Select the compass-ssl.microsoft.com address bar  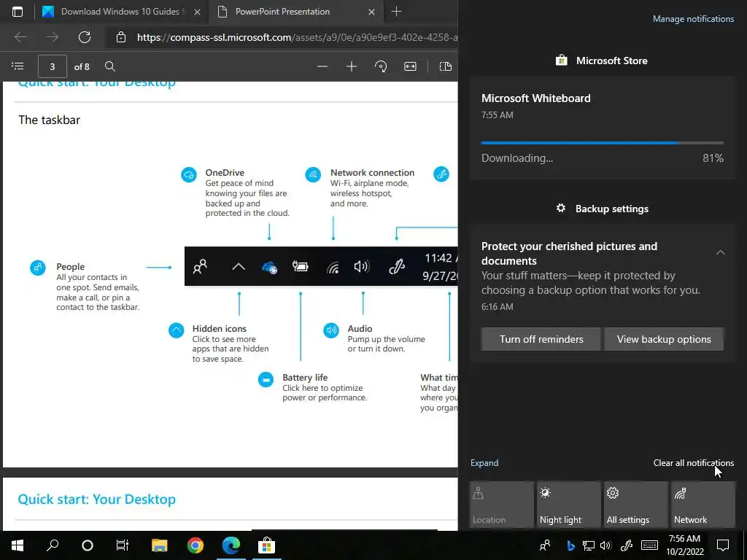click(297, 37)
